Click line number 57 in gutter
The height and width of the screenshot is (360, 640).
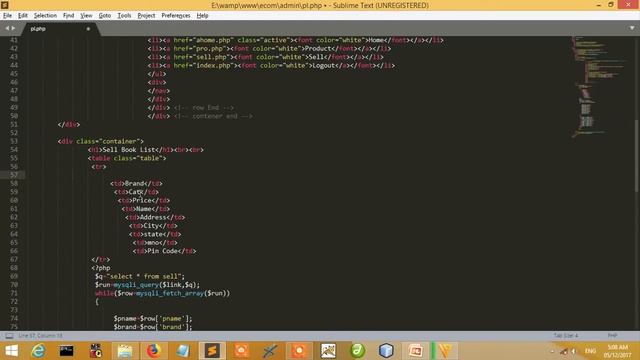click(14, 175)
